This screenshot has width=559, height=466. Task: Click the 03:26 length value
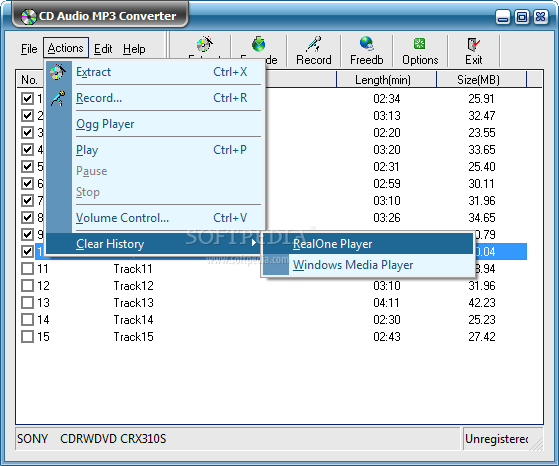387,218
